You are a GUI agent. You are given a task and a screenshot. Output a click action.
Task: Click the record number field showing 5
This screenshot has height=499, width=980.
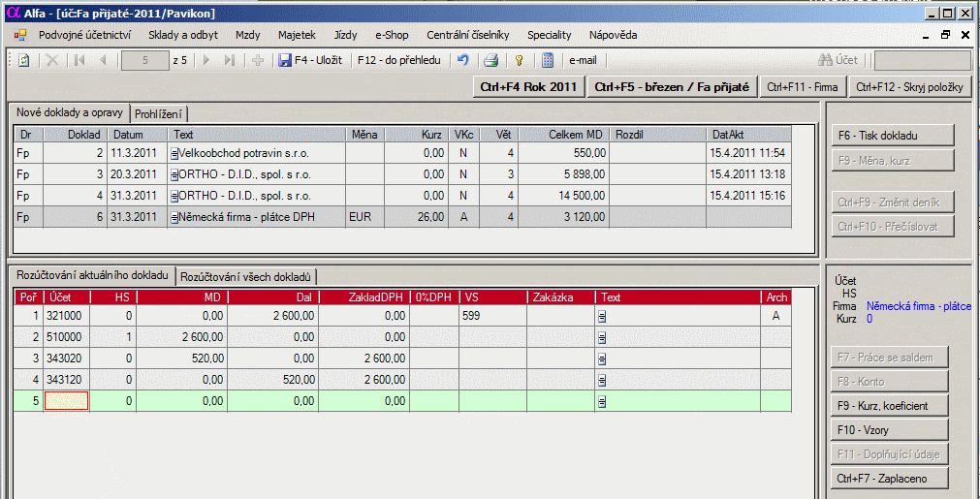(145, 61)
